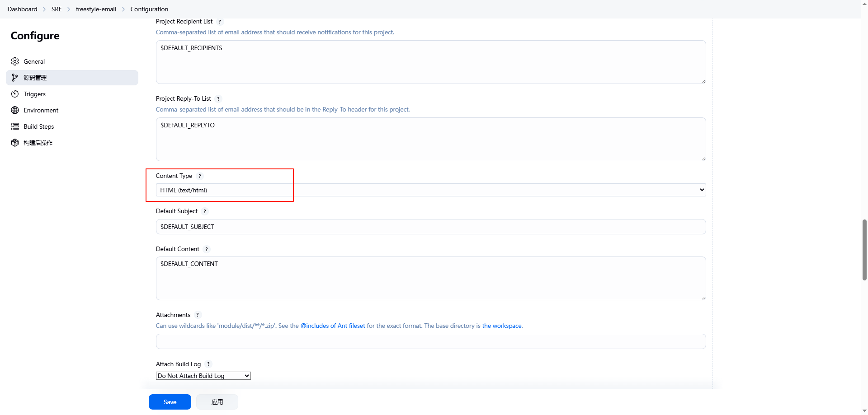Open help for Attach Build Log
This screenshot has height=415, width=868.
click(208, 364)
